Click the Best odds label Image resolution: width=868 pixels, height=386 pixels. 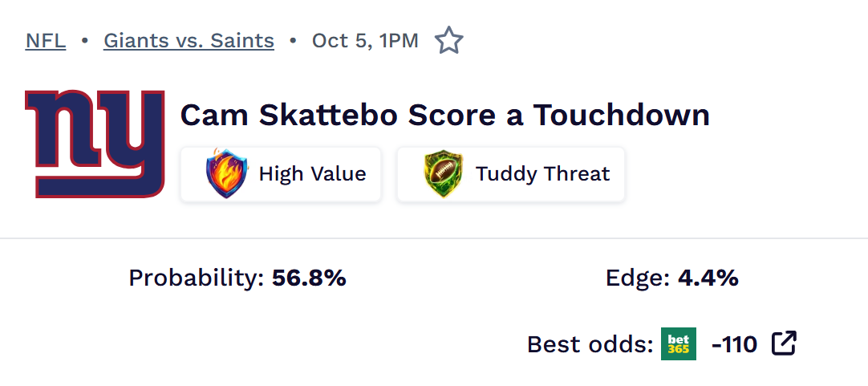pyautogui.click(x=590, y=344)
